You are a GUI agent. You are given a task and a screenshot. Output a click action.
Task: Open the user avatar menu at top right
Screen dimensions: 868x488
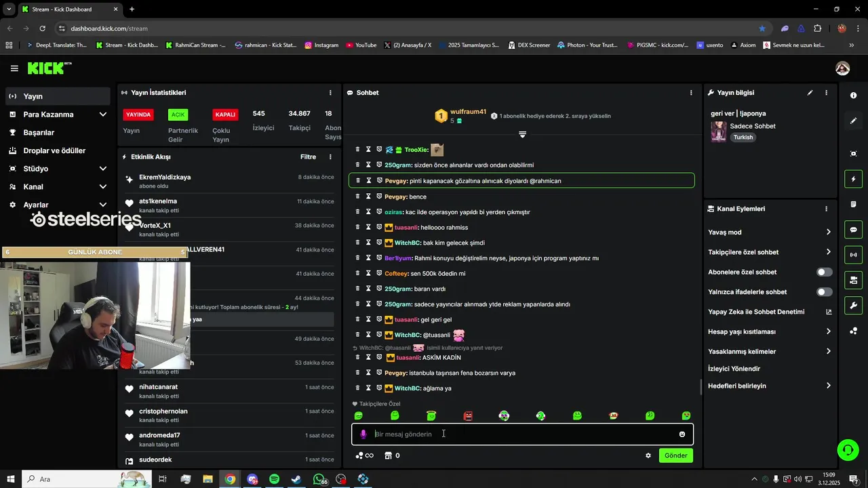point(843,68)
